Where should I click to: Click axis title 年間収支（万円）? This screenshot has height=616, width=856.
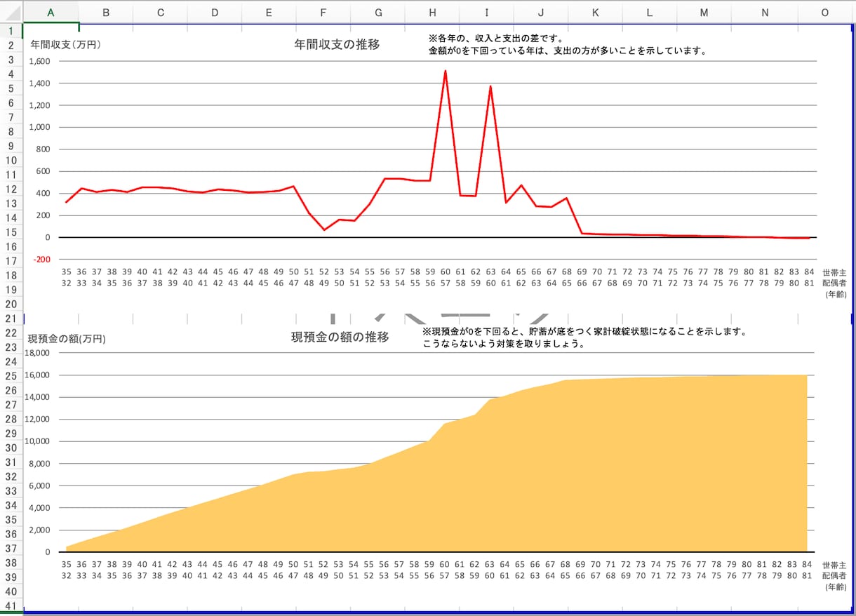(66, 44)
